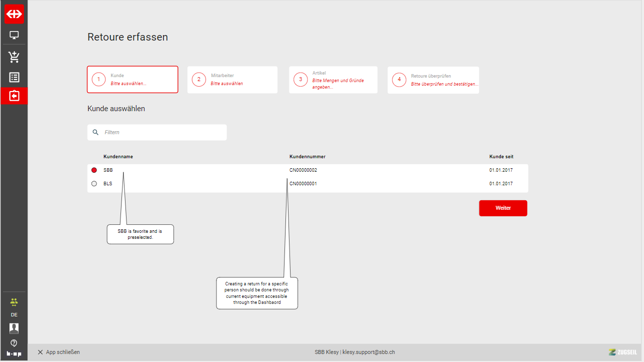Open the user profile avatar
This screenshot has height=362, width=644.
click(14, 328)
